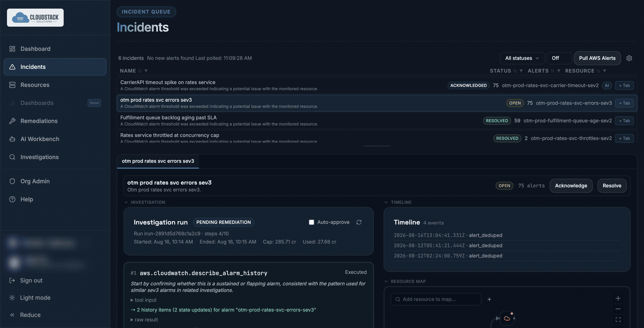
Task: Click the 2026-08-16T13:04:41 timeline event
Action: click(448, 235)
